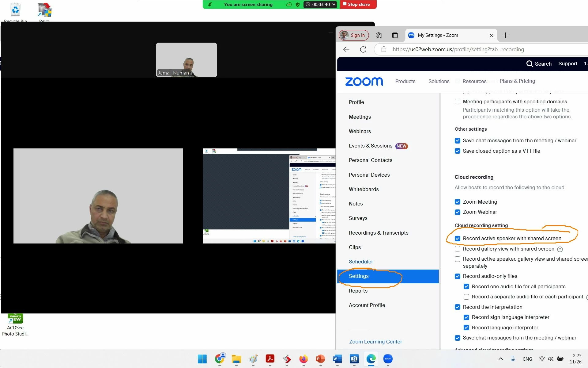This screenshot has height=368, width=588.
Task: Click the Search magnifier icon
Action: point(530,64)
